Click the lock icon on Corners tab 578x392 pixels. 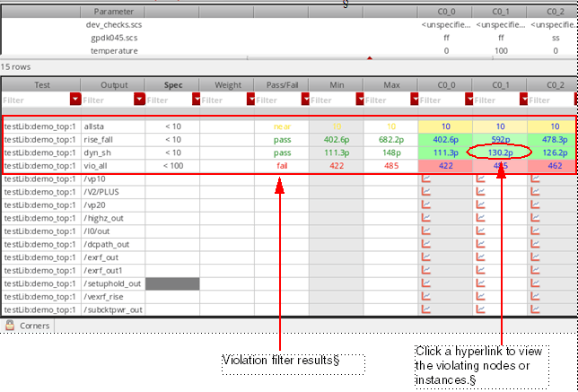point(10,326)
